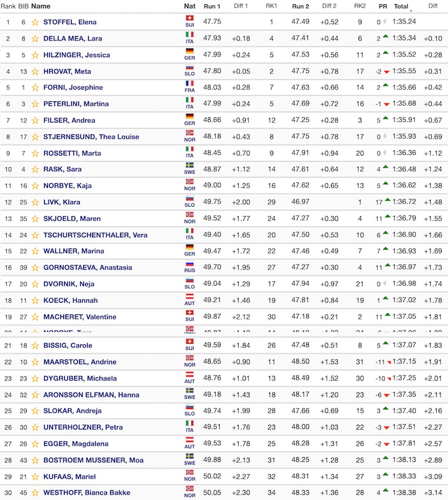This screenshot has width=448, height=500.
Task: Toggle favorite star for STOFFEL, Elena
Action: click(35, 22)
